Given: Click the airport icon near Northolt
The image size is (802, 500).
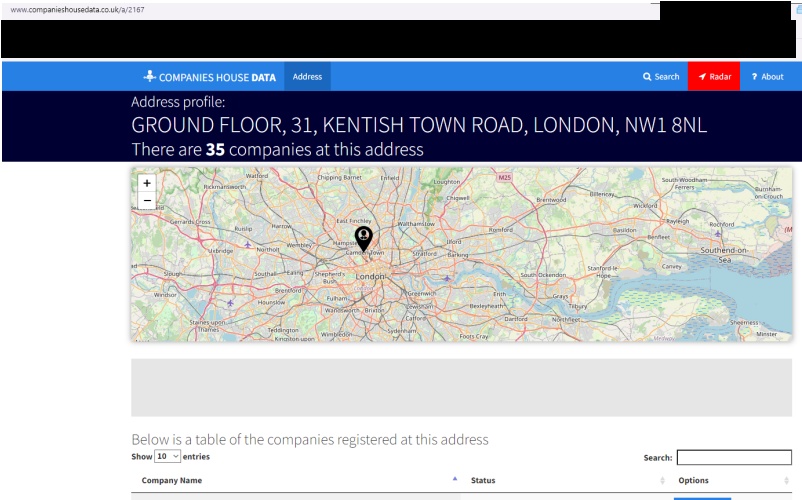Looking at the screenshot, I should tap(247, 244).
